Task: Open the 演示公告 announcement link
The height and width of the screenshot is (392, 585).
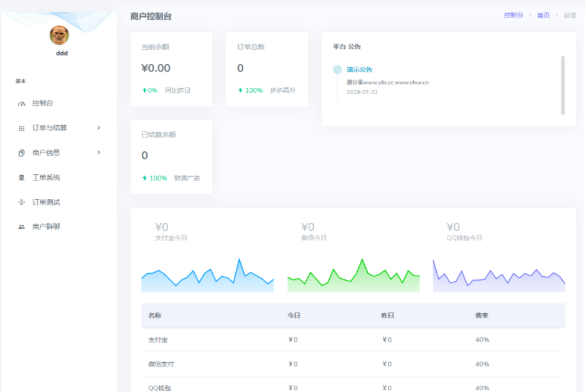Action: pyautogui.click(x=360, y=70)
